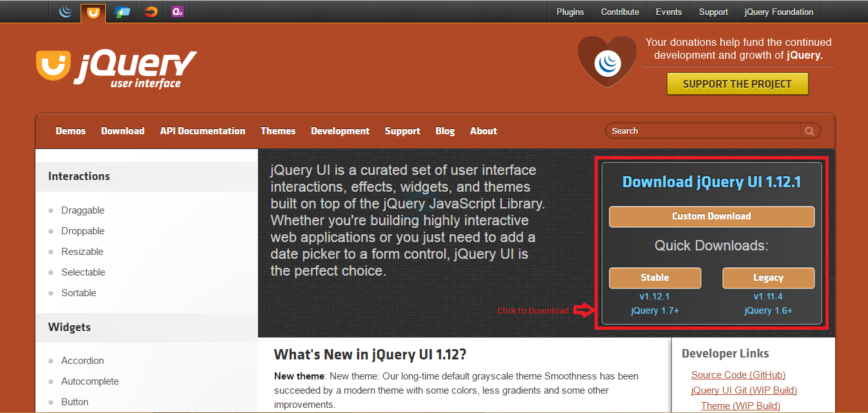Select the Resizable link in the sidebar

(82, 252)
